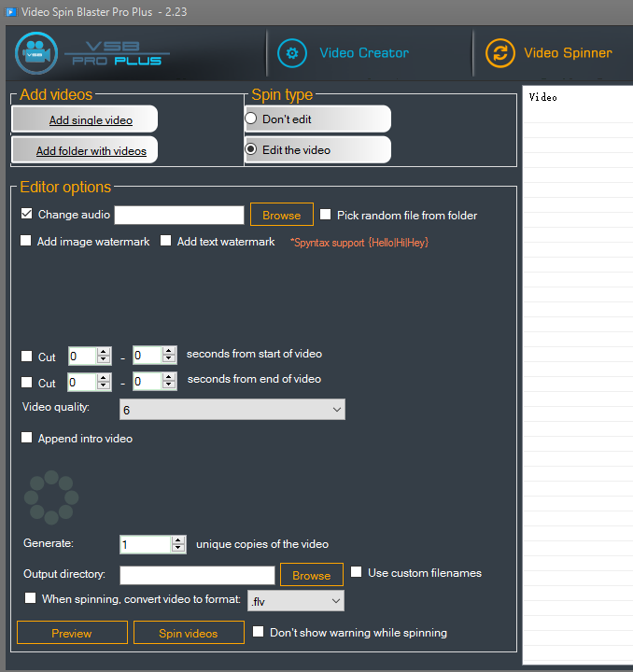The width and height of the screenshot is (633, 672).
Task: Uncheck the Change audio checkbox
Action: 26,214
